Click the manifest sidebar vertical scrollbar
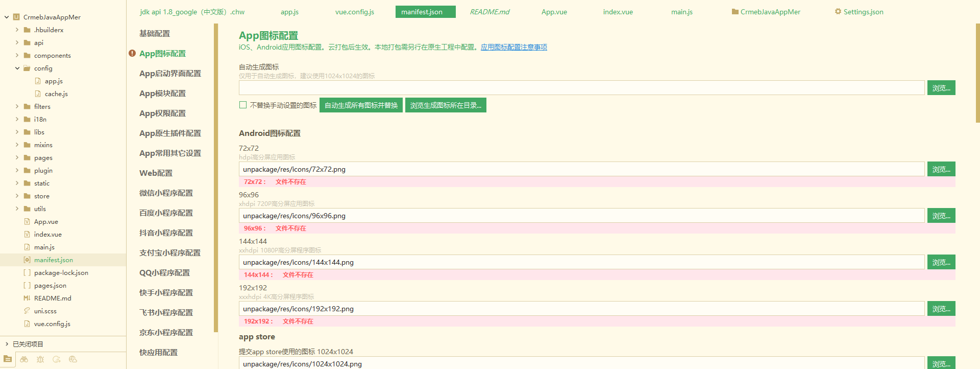Screen dimensions: 980x369 216,178
